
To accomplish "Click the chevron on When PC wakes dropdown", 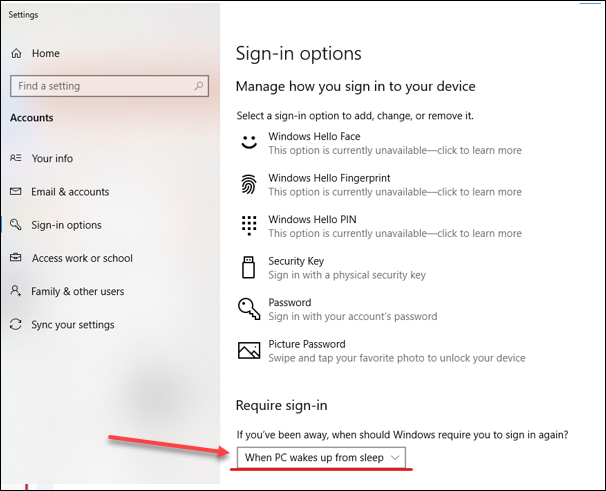I will point(395,458).
